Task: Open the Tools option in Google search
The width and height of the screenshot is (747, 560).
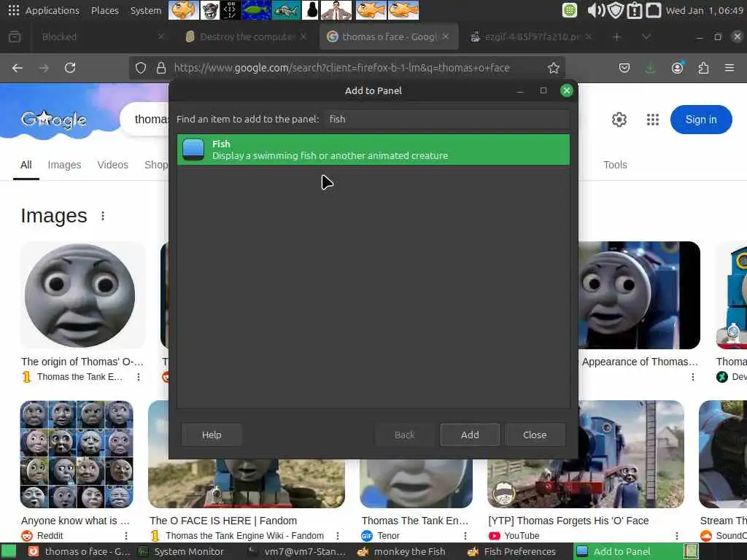Action: pyautogui.click(x=615, y=165)
